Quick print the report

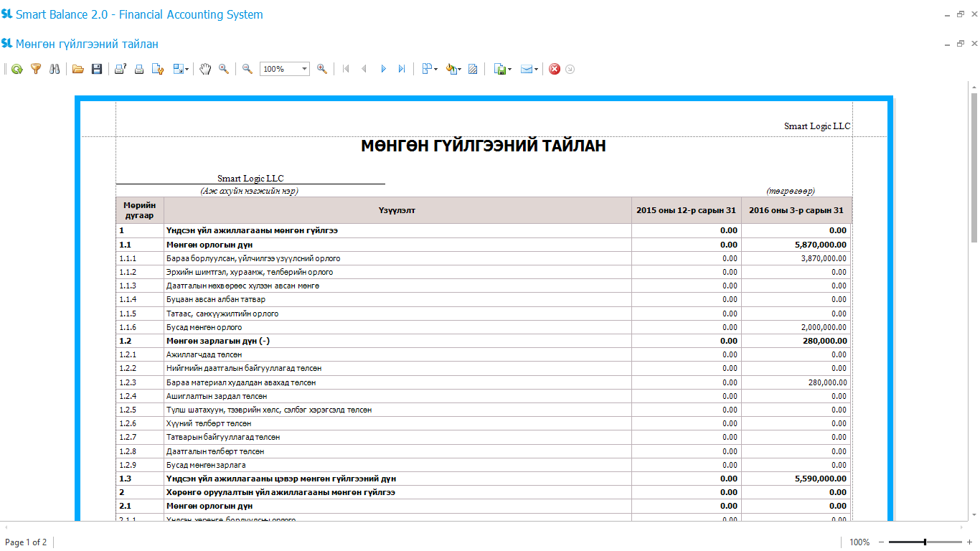139,69
